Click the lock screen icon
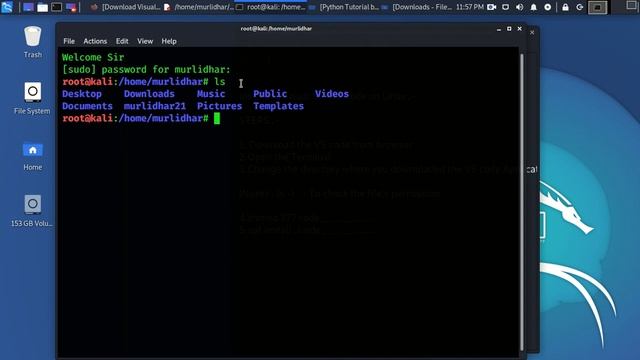 (x=565, y=7)
